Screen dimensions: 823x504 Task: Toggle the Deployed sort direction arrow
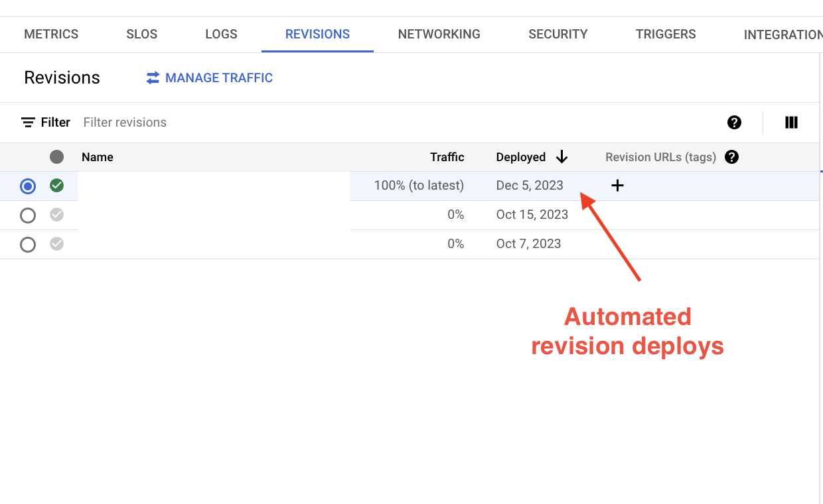click(x=562, y=157)
